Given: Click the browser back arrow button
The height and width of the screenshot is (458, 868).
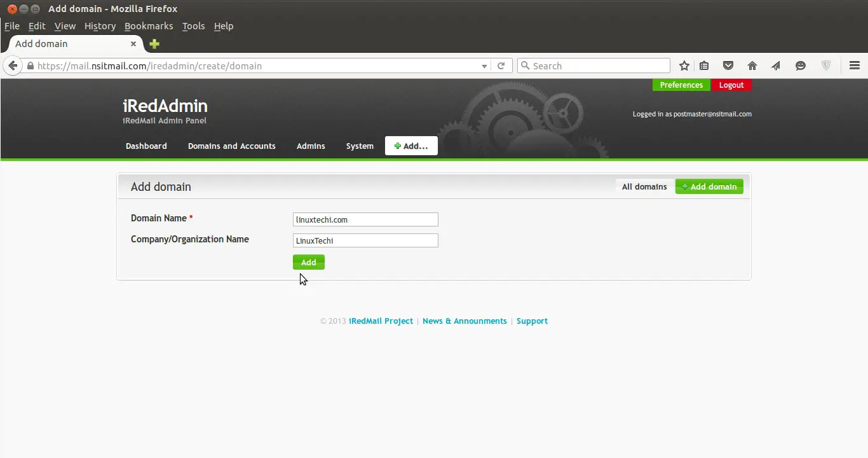Looking at the screenshot, I should coord(13,66).
